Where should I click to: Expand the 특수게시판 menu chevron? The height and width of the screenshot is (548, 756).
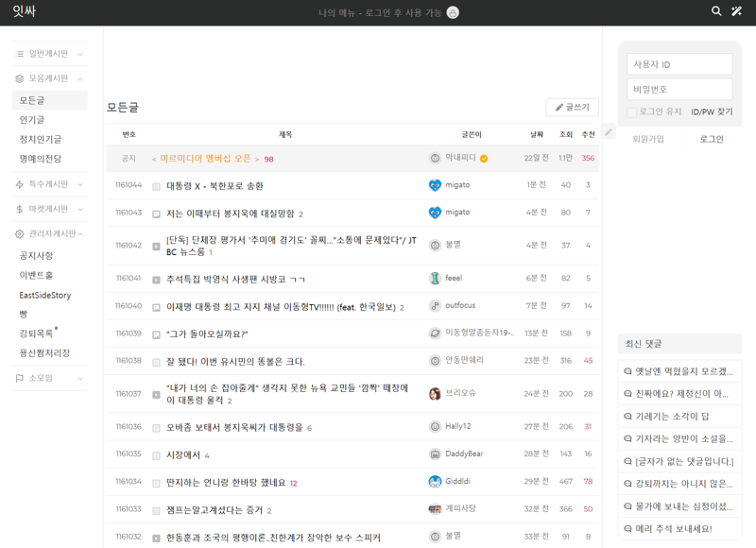(x=80, y=184)
